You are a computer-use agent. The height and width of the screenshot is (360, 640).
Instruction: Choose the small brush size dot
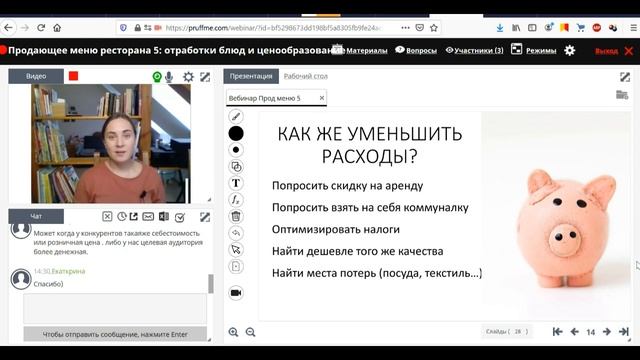[236, 150]
